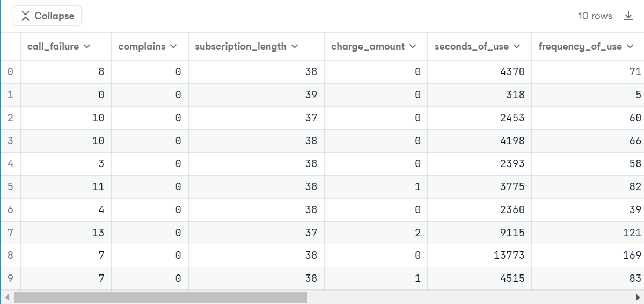644x304 pixels.
Task: Select the frequency_of_use cell showing 169
Action: [588, 256]
